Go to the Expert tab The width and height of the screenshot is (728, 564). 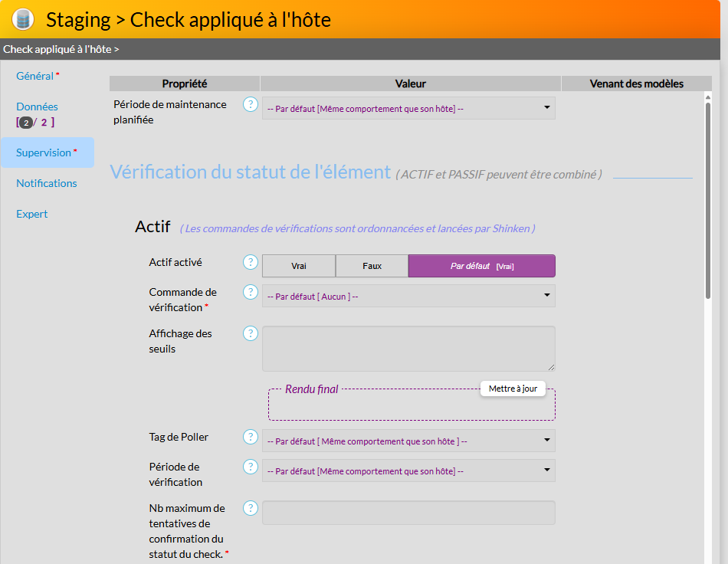[32, 214]
